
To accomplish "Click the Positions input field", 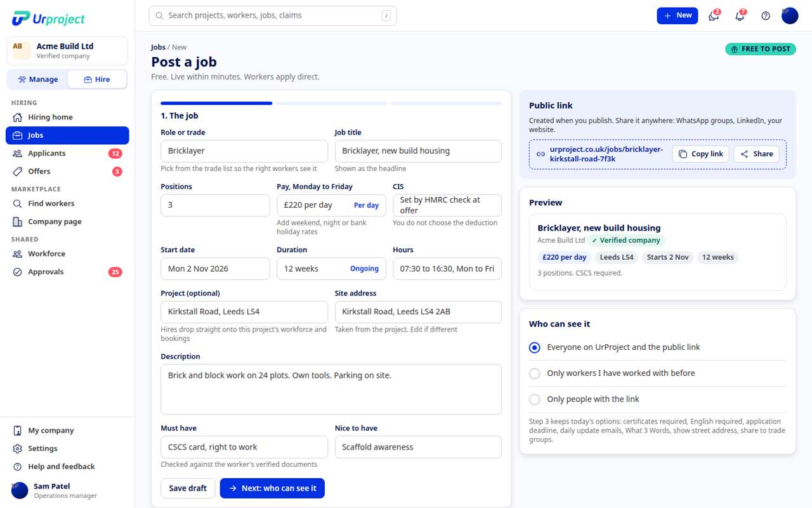I will [x=215, y=205].
